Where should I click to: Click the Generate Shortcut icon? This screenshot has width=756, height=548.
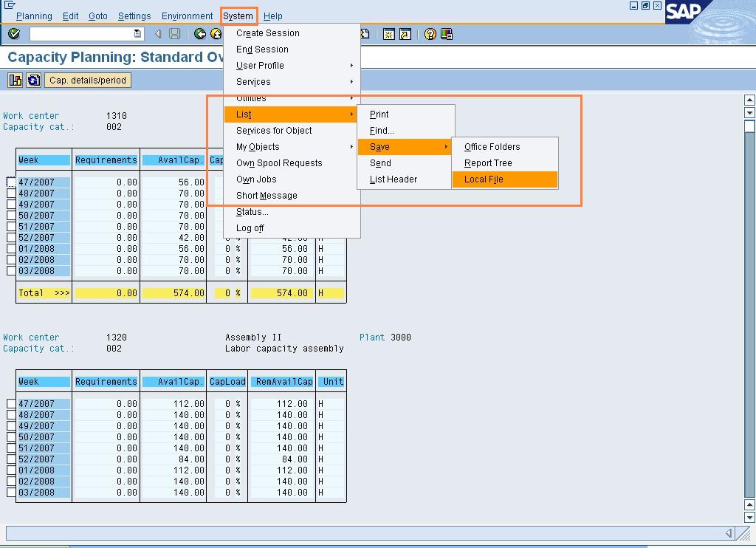click(405, 34)
